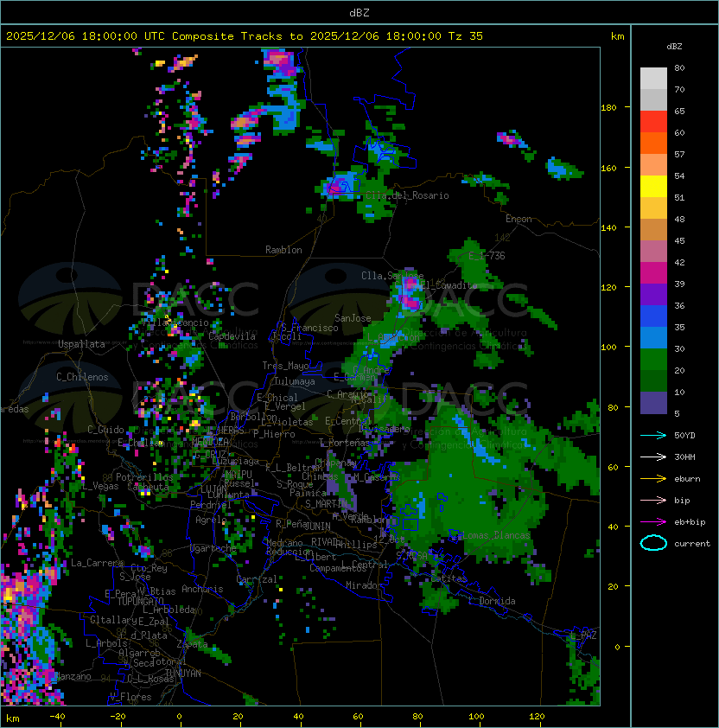Click the 'Ugarteche' map label
Screen dimensions: 719x728
[213, 549]
